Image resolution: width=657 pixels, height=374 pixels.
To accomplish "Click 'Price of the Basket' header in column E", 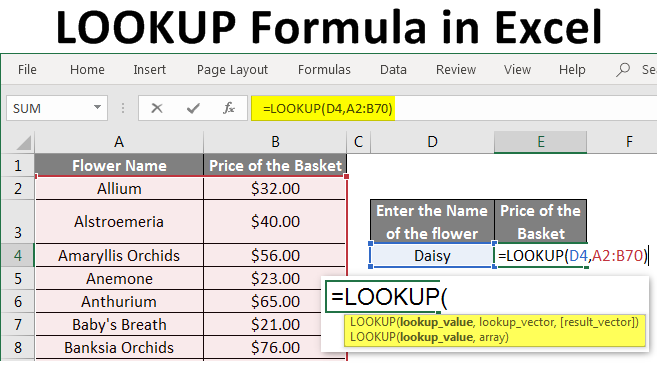I will [x=541, y=222].
